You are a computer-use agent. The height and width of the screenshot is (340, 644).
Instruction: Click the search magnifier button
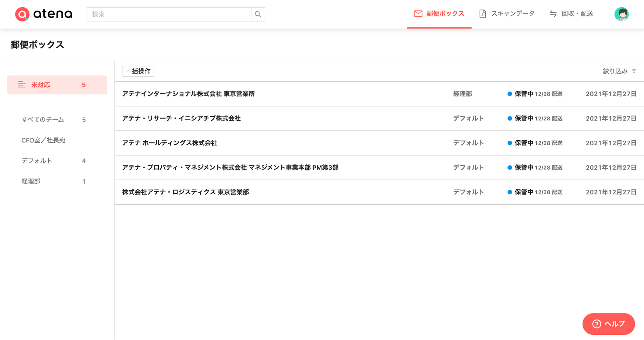pyautogui.click(x=258, y=14)
